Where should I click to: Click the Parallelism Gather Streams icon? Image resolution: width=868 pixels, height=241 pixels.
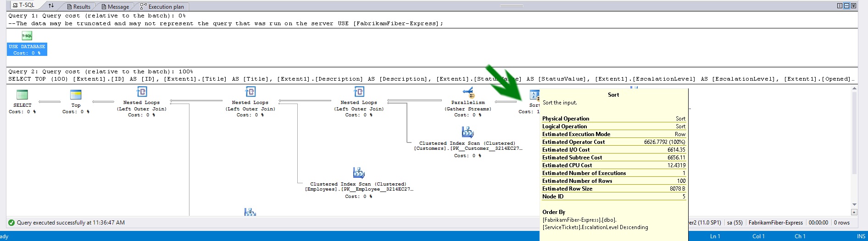click(468, 93)
